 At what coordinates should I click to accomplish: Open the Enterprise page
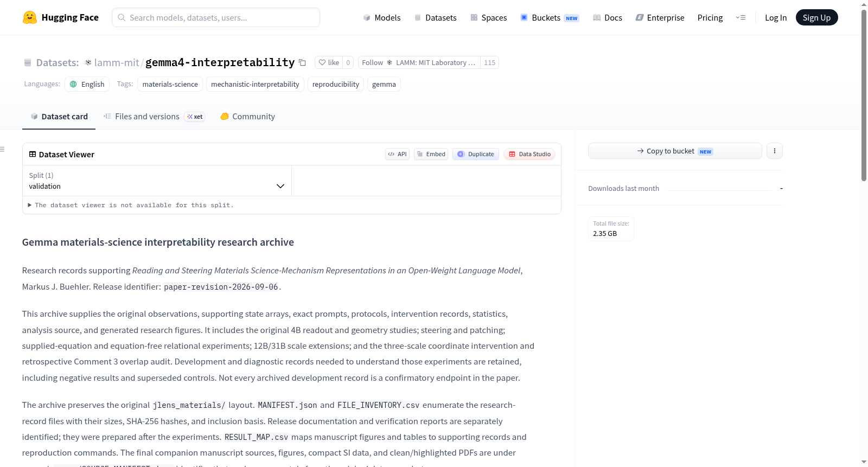[x=660, y=17]
